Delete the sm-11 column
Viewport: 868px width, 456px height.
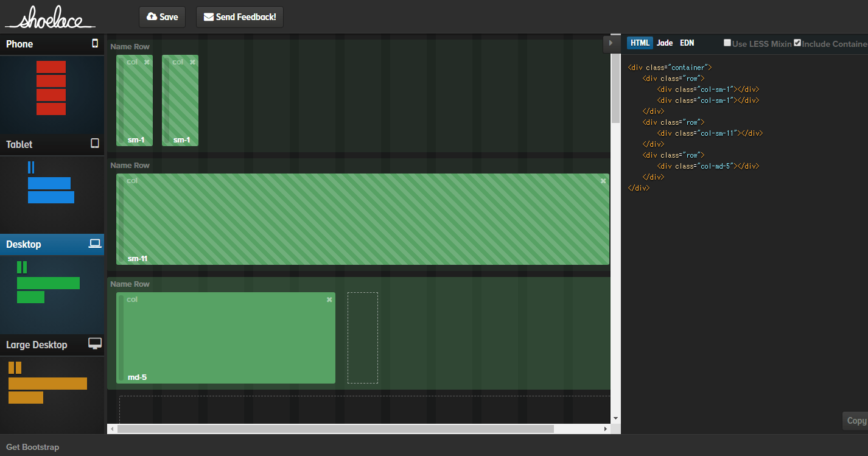pyautogui.click(x=603, y=181)
